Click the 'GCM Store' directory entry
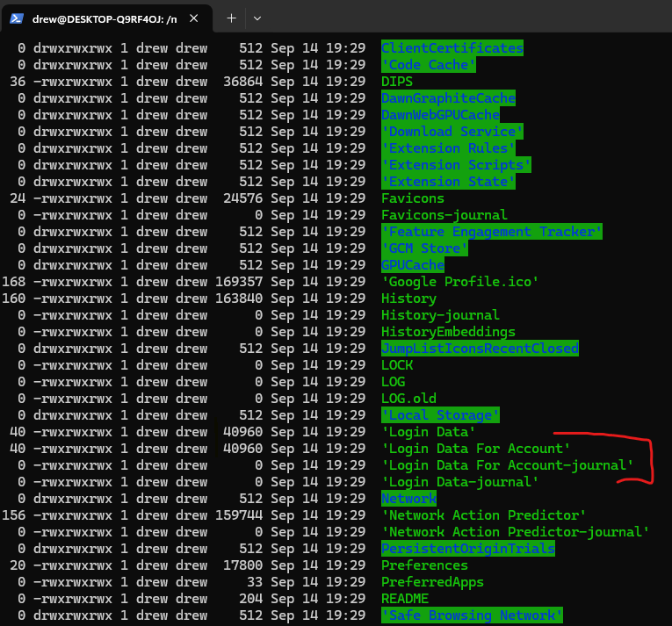The height and width of the screenshot is (626, 672). click(424, 248)
